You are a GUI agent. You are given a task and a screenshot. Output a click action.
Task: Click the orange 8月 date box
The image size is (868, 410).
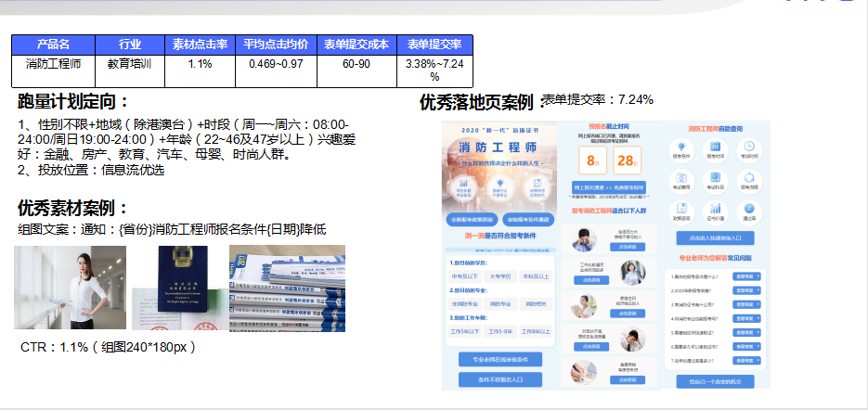point(592,160)
